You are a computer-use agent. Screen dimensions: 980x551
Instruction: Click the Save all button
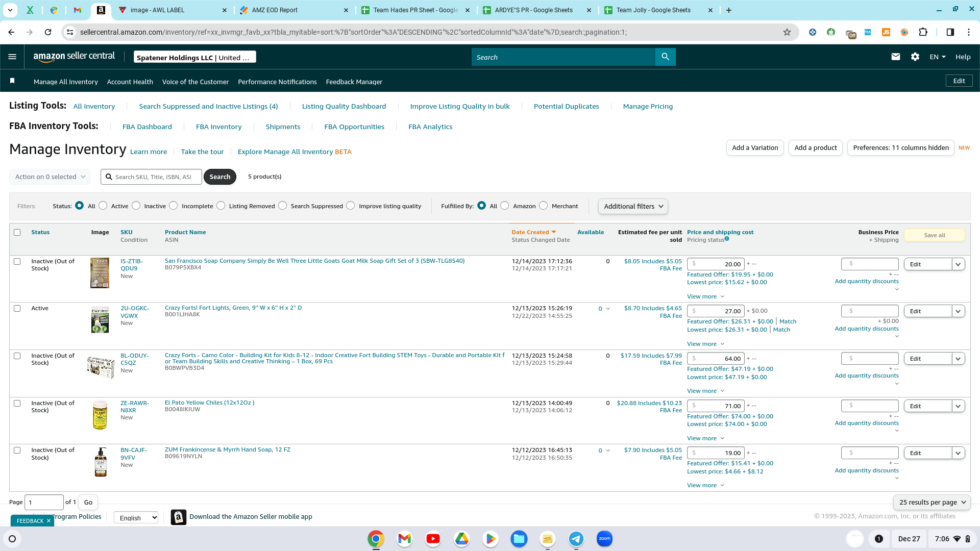[935, 235]
